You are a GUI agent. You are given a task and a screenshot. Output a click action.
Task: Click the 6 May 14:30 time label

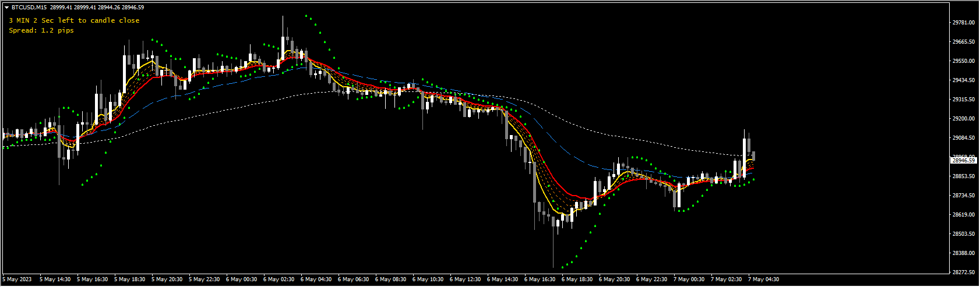(x=503, y=279)
